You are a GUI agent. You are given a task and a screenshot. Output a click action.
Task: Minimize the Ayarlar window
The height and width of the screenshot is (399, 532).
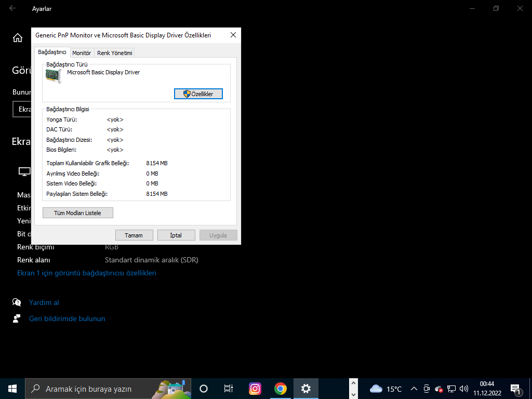click(x=472, y=8)
